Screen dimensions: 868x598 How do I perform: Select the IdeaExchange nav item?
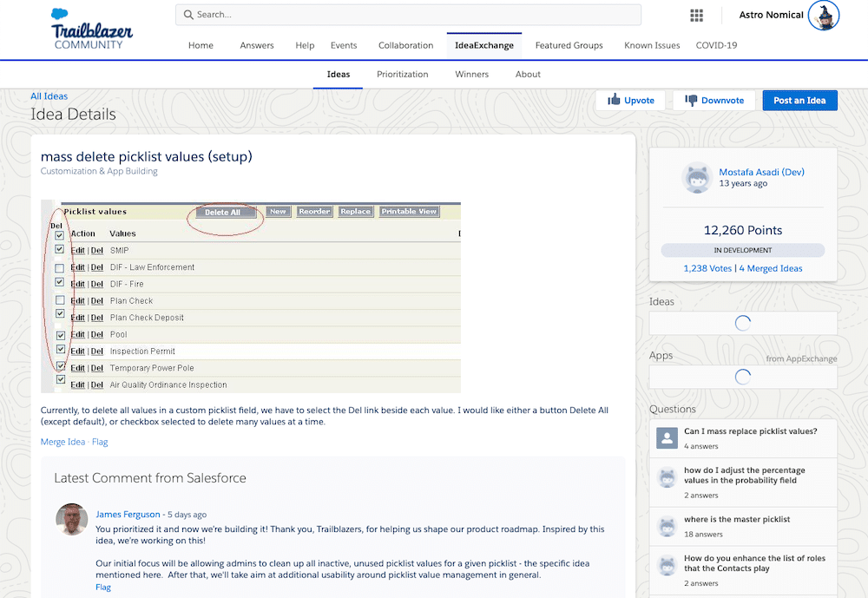484,45
